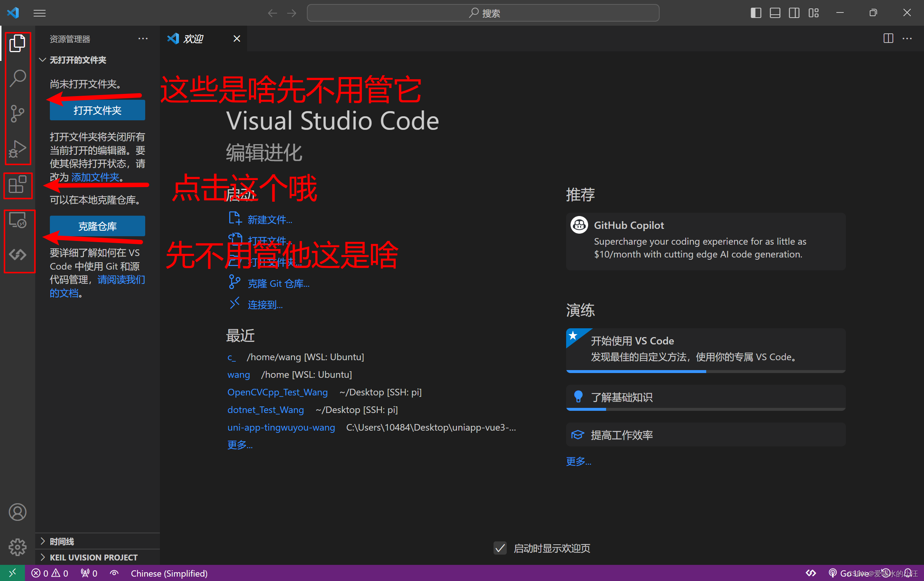Open the GitHub Copilot recommendation card
Image resolution: width=924 pixels, height=581 pixels.
(705, 241)
